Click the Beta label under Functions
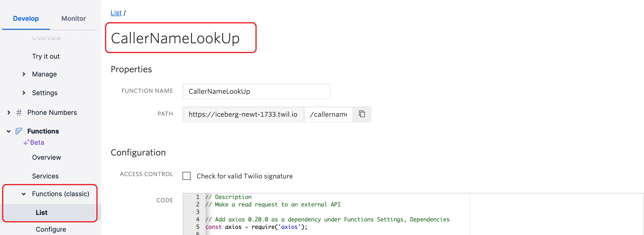Screen dimensions: 644x235 coord(37,142)
